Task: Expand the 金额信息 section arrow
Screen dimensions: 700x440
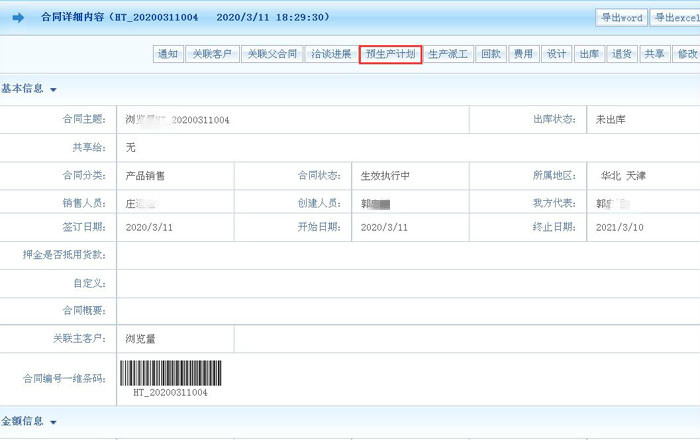Action: click(x=53, y=423)
